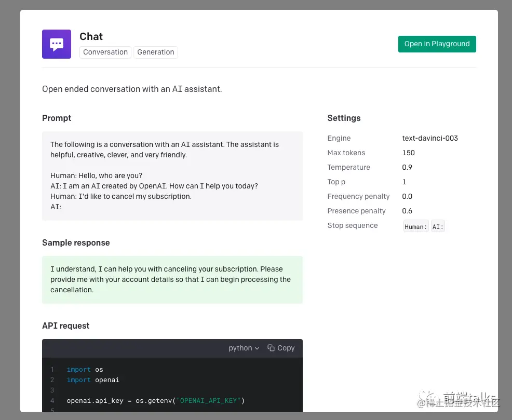Select the Generation tag
The height and width of the screenshot is (420, 512).
point(155,52)
